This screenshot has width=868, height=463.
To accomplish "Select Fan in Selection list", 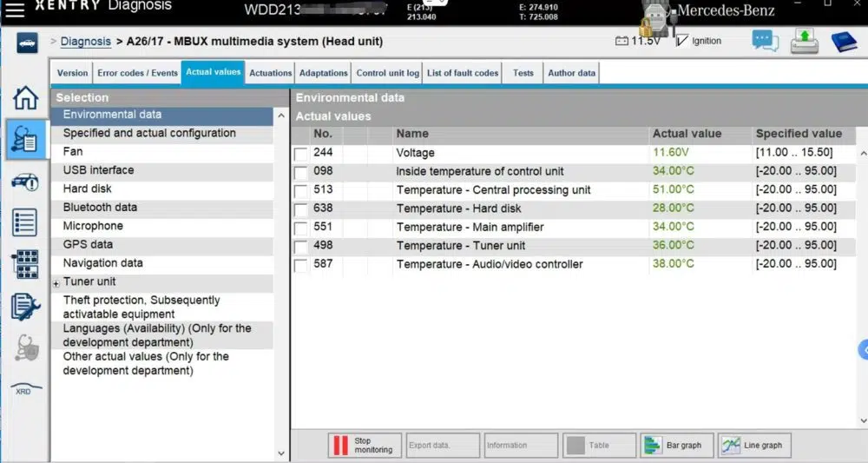I will pyautogui.click(x=162, y=152).
